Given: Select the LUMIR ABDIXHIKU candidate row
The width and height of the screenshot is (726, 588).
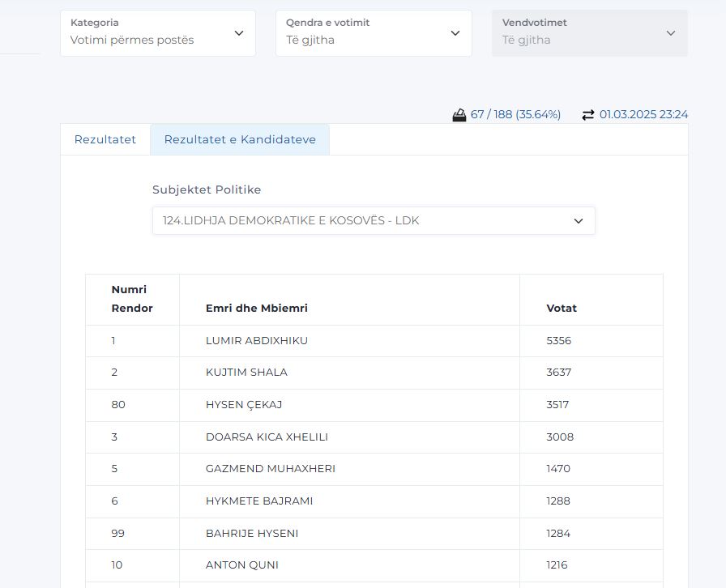Looking at the screenshot, I should 257,341.
